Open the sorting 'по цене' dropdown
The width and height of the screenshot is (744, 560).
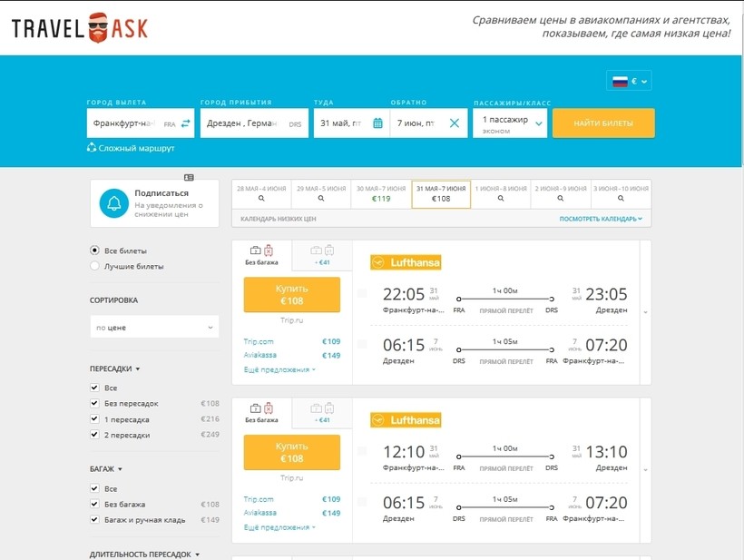(154, 328)
